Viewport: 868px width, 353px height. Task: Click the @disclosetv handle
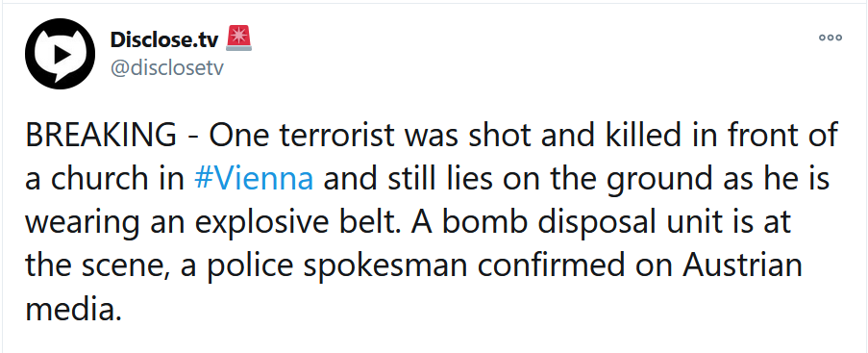pyautogui.click(x=166, y=68)
